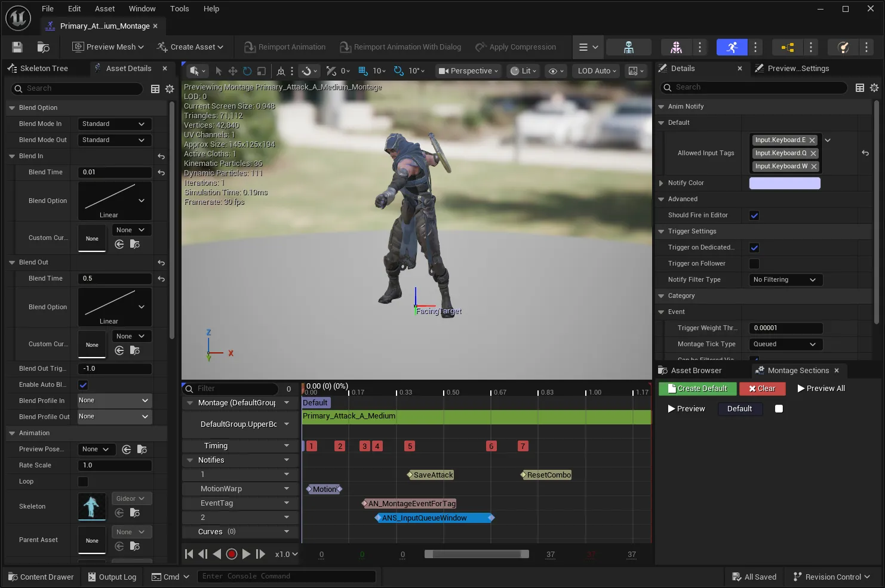Image resolution: width=885 pixels, height=588 pixels.
Task: Switch to Animation mode running figure icon
Action: pyautogui.click(x=732, y=47)
